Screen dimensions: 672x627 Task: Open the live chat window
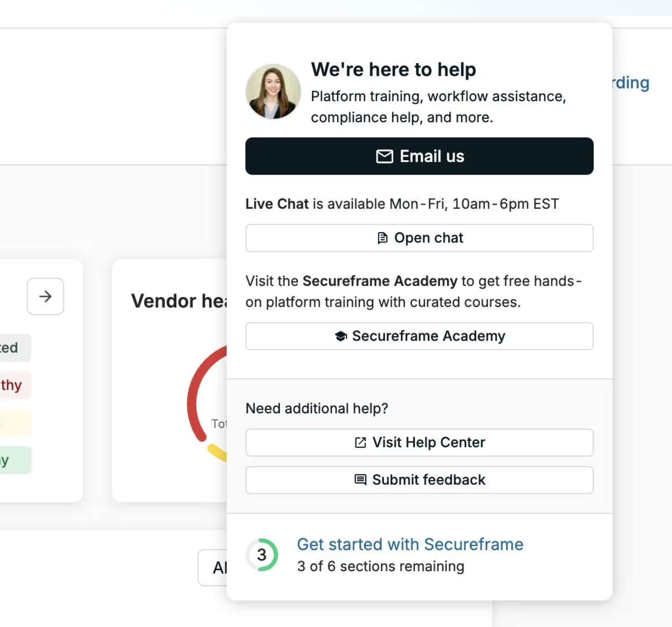coord(419,238)
